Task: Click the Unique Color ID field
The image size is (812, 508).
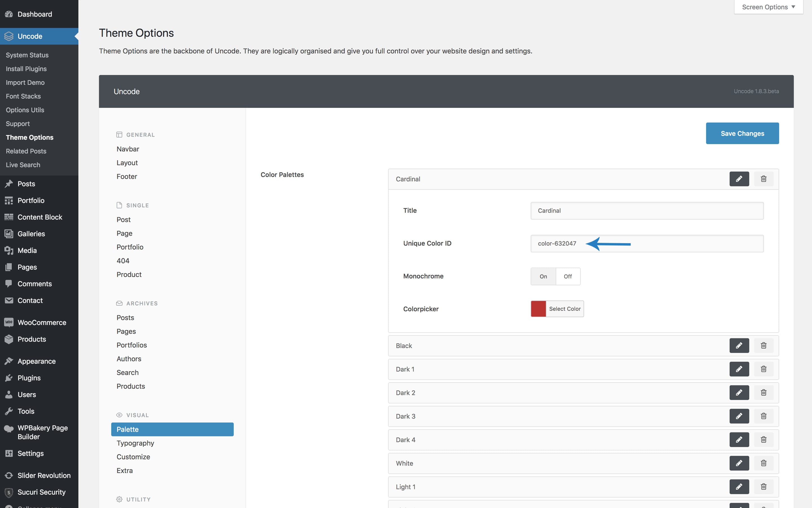Action: click(647, 244)
